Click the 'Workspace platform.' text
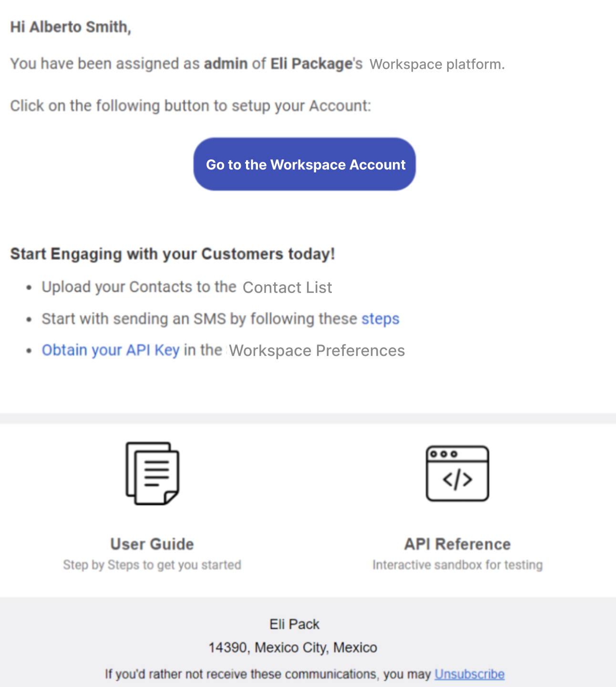 point(437,64)
